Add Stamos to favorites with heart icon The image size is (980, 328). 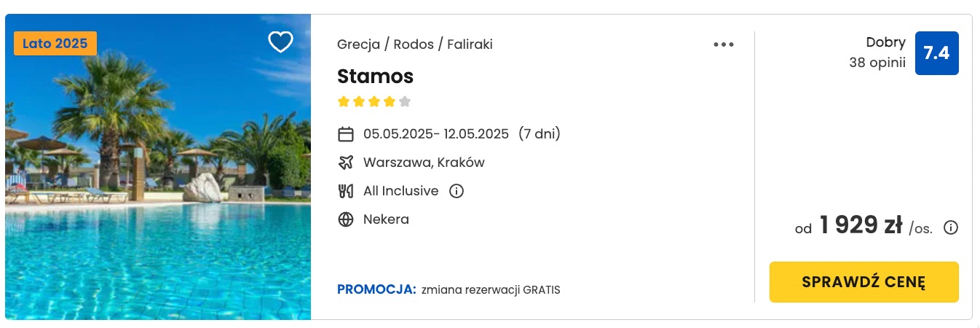click(280, 42)
